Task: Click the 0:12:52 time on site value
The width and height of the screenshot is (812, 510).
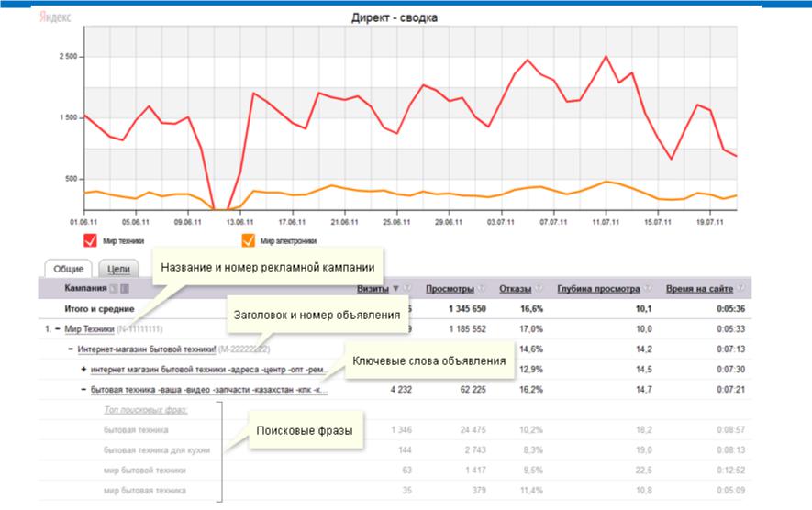Action: (x=730, y=471)
